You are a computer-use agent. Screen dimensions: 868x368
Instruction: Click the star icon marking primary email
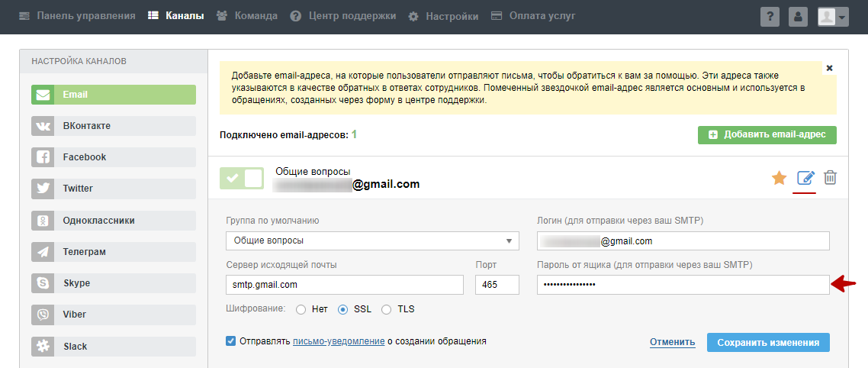779,178
